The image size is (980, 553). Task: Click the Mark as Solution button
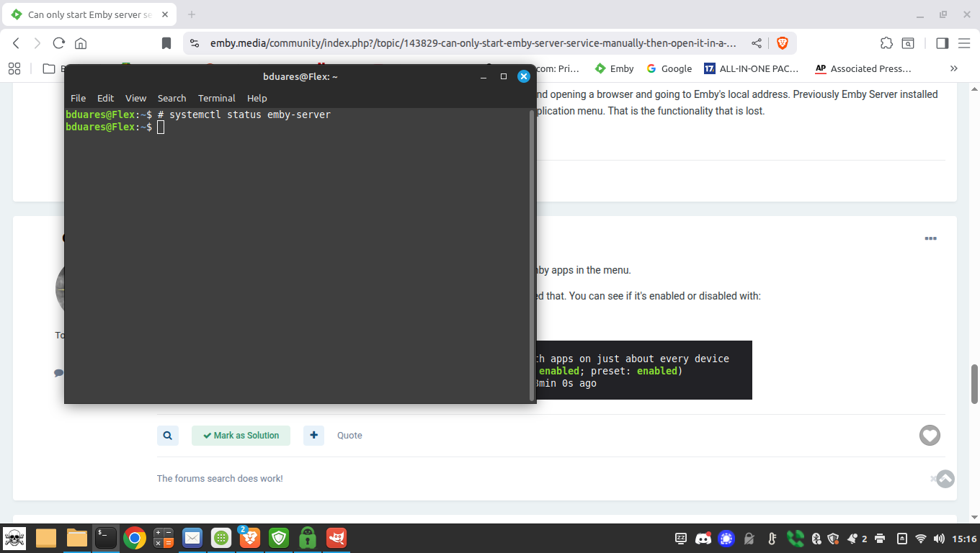241,435
